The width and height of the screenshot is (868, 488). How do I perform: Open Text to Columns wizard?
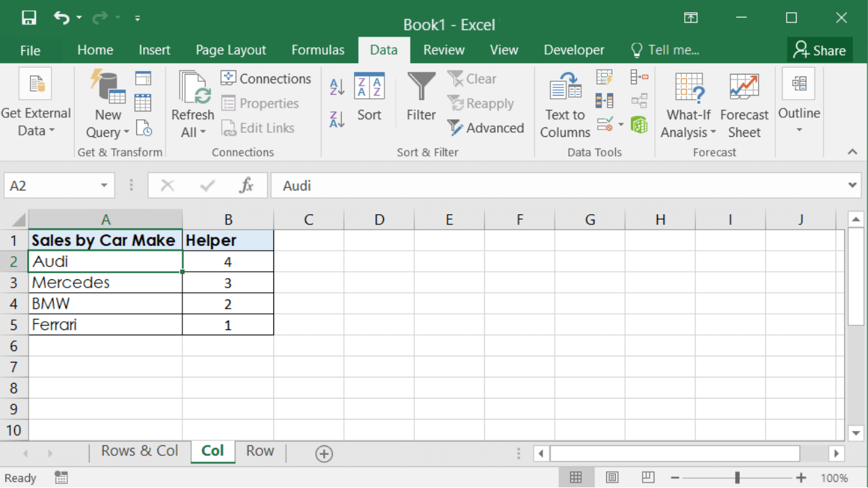565,106
